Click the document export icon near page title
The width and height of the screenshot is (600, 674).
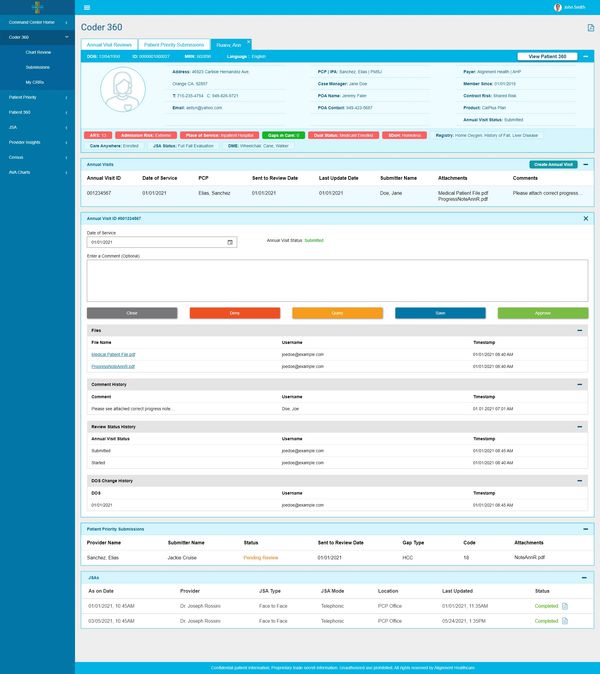591,28
